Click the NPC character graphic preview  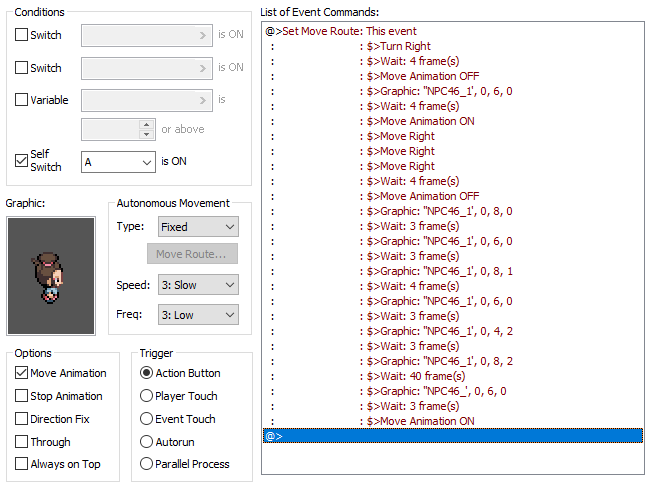[51, 276]
